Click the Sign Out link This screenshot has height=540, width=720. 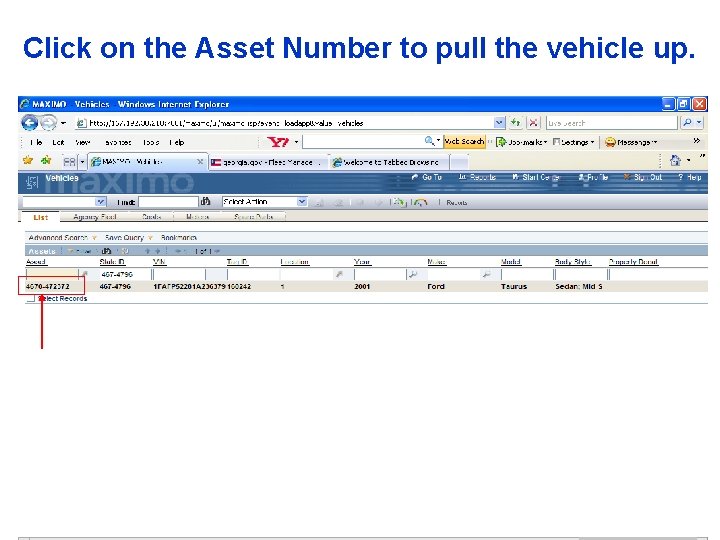pyautogui.click(x=643, y=177)
